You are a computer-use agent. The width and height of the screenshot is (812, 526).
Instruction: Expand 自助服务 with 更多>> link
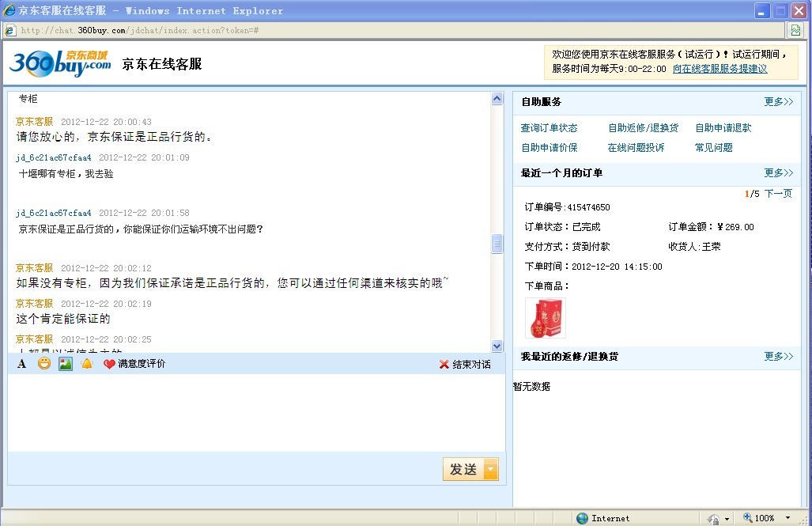778,101
